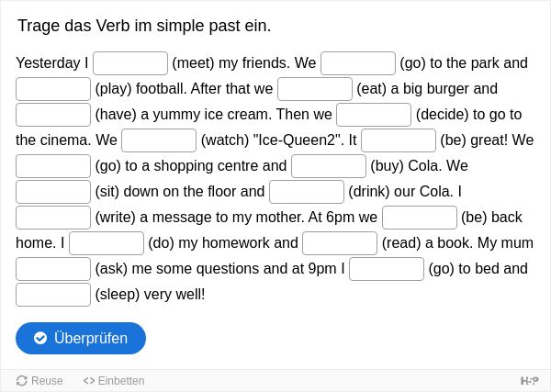Focus the blank before (be) great
Viewport: 551px width, 392px height.
tap(399, 140)
